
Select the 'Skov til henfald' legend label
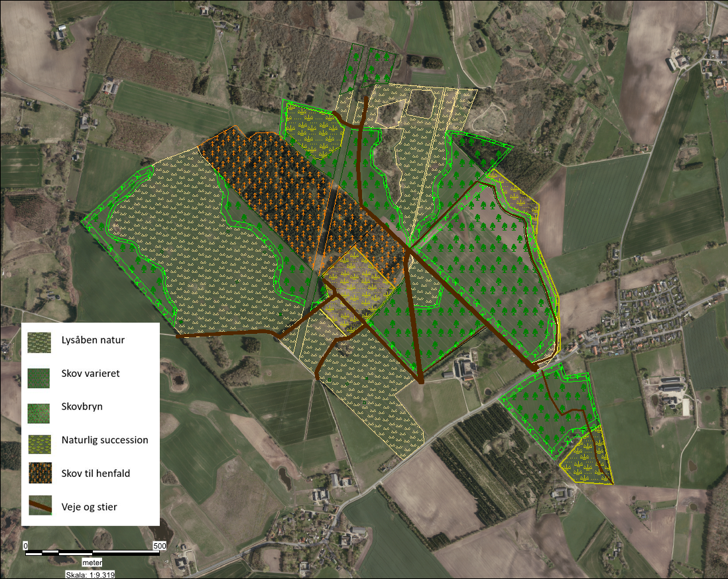(x=95, y=474)
